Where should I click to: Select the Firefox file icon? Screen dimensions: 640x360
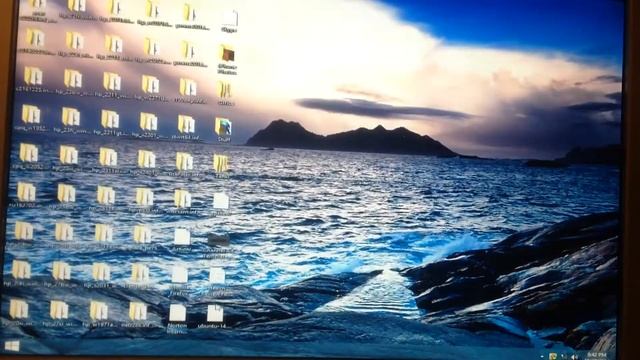coord(179,275)
